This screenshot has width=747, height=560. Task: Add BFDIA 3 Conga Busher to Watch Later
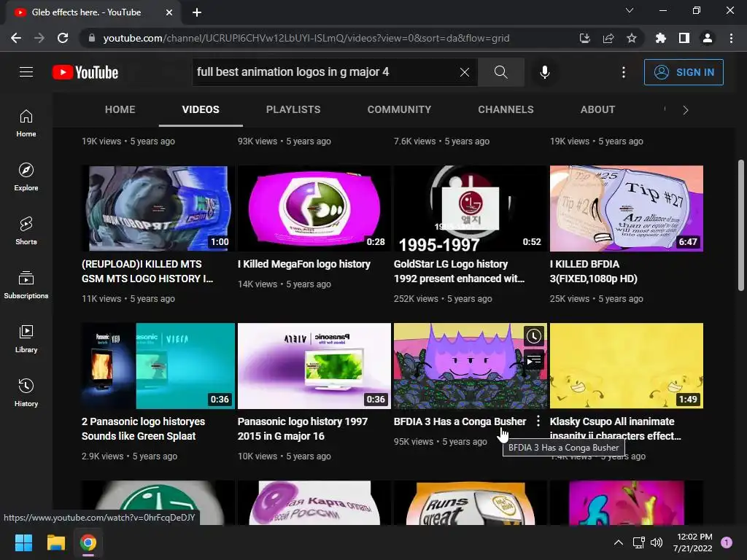click(x=533, y=336)
